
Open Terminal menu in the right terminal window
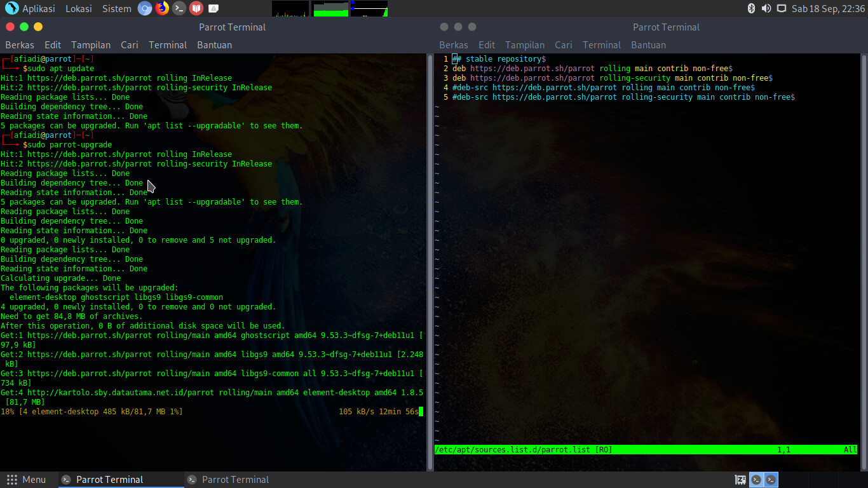click(602, 45)
